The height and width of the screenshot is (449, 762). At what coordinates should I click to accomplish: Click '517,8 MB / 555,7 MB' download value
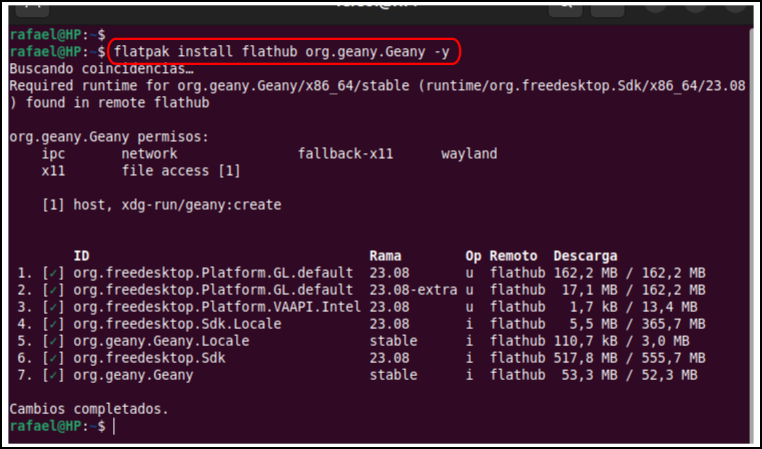629,358
